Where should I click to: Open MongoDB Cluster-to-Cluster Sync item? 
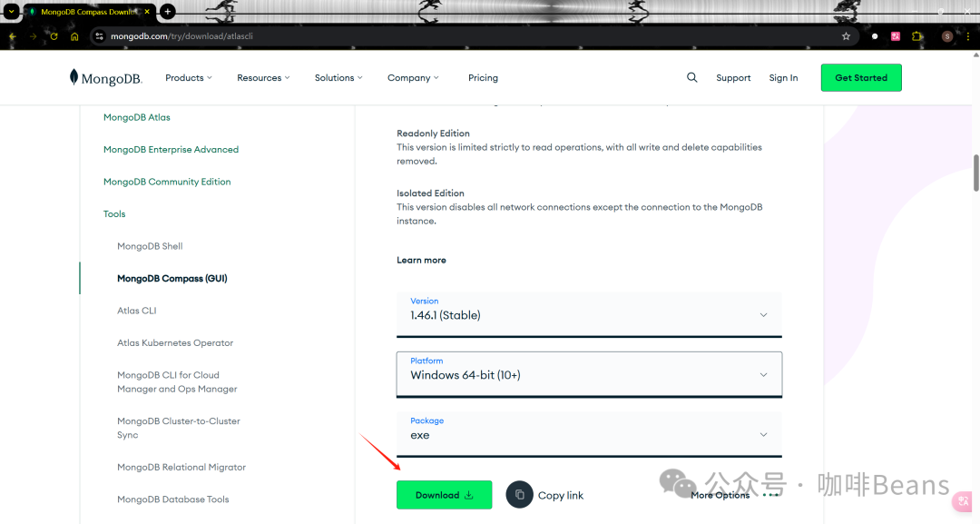click(179, 428)
